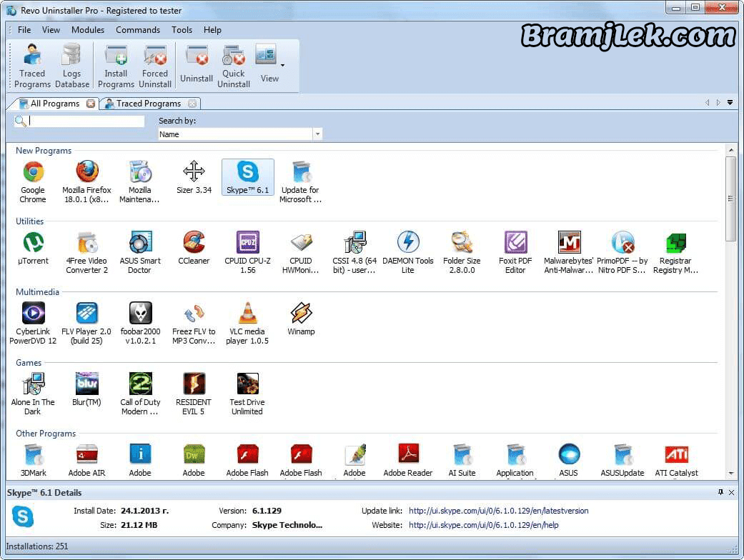Expand the Search by Name dropdown
Screen dimensions: 744x560
click(x=317, y=134)
